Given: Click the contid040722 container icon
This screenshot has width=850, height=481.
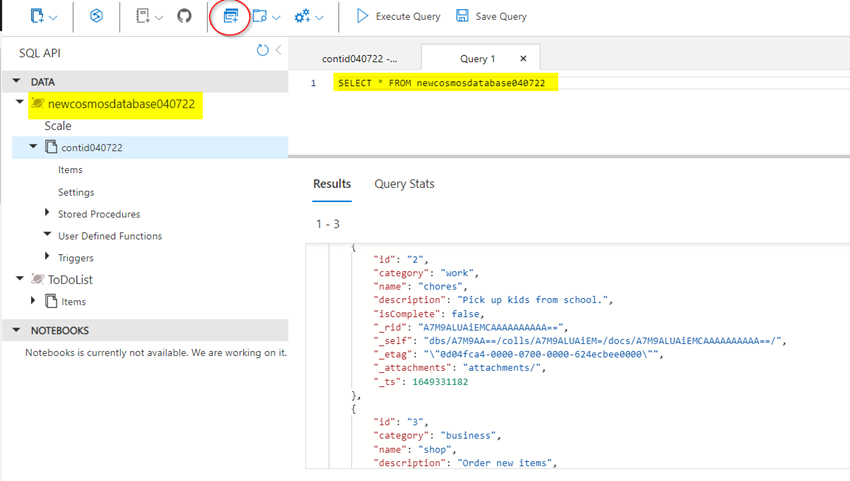Looking at the screenshot, I should pyautogui.click(x=51, y=147).
